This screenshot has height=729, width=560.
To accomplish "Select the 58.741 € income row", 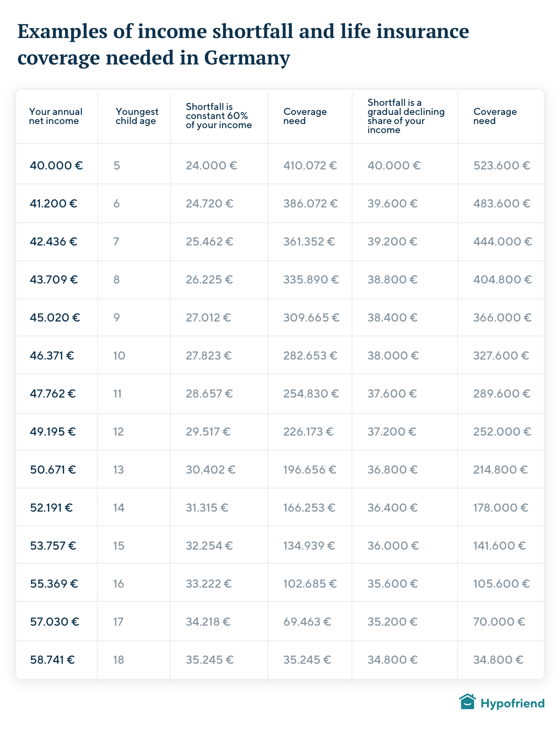I will [280, 660].
